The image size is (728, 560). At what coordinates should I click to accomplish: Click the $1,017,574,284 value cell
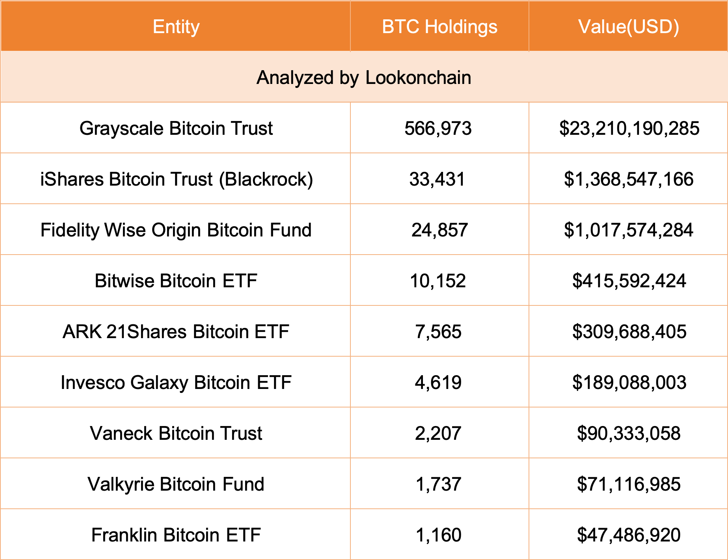click(x=628, y=230)
